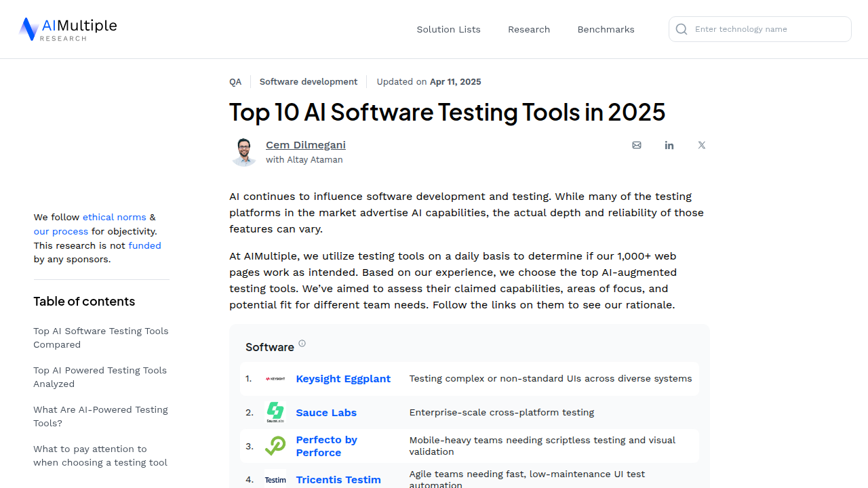The image size is (868, 488).
Task: Click the Mobile-heavy teams description text
Action: point(542,446)
